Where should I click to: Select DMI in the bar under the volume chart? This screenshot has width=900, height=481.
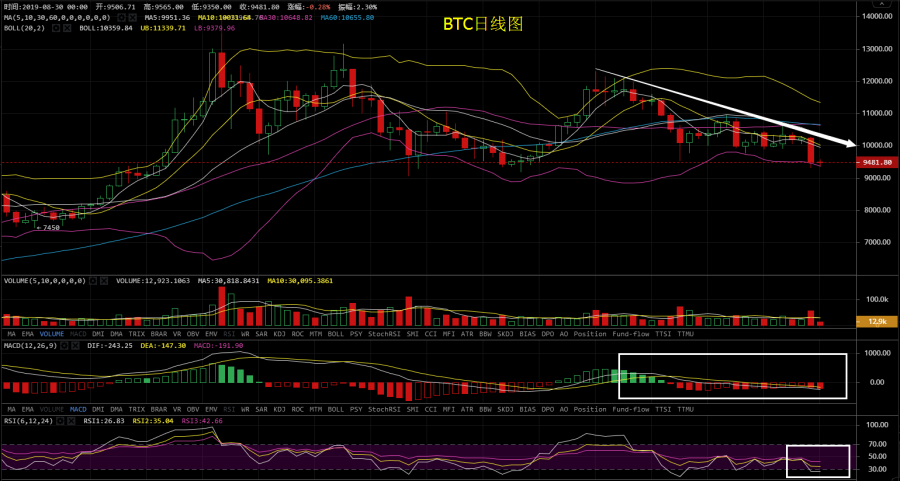[98, 333]
